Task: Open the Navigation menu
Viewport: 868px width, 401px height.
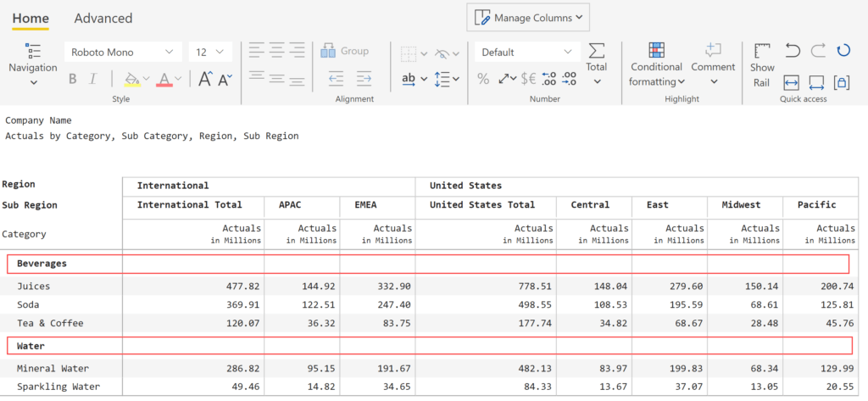Action: 33,64
